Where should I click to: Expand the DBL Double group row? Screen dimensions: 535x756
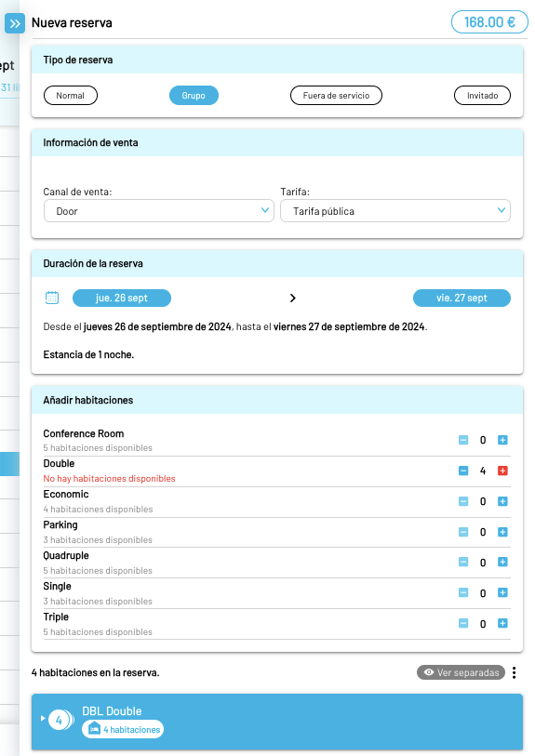(x=43, y=719)
